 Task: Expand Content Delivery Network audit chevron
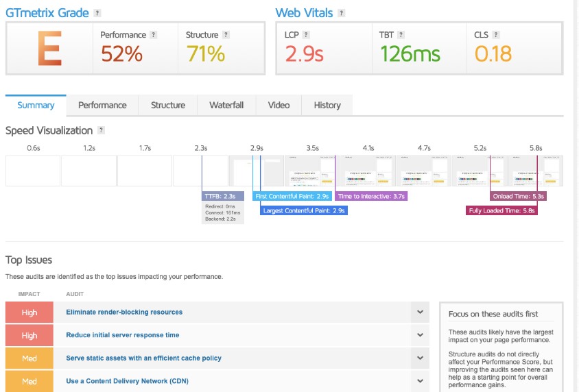(x=419, y=380)
